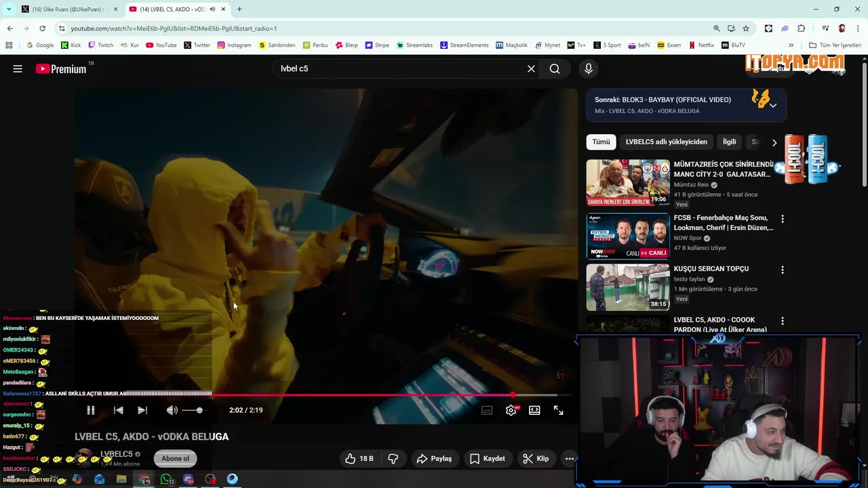
Task: Open the Chrome three-dot menu
Action: tap(859, 28)
